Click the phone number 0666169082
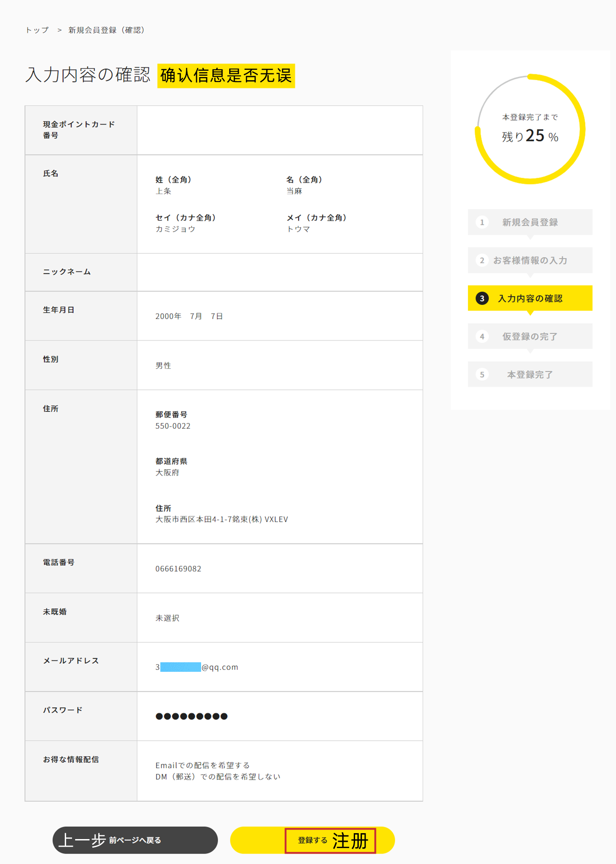The image size is (616, 864). (x=178, y=569)
